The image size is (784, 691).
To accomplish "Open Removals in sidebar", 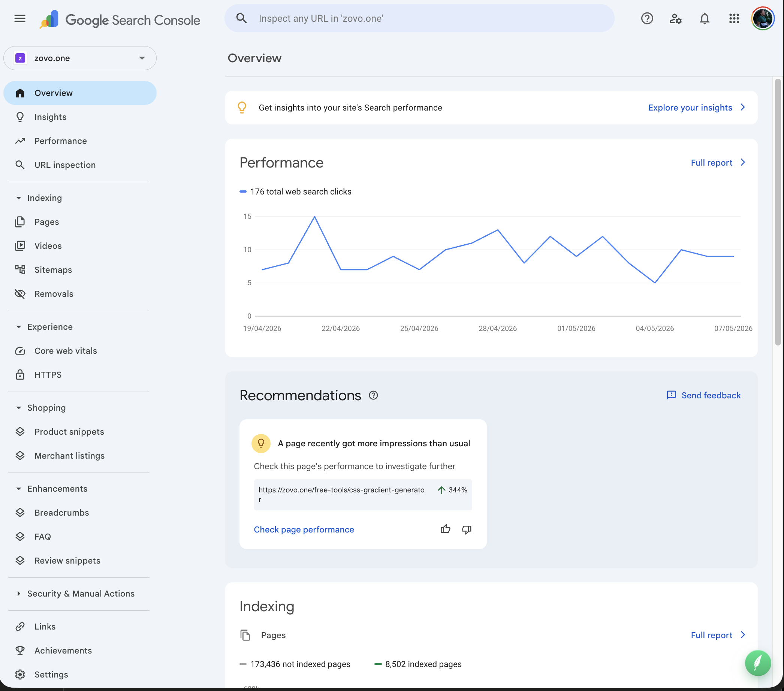I will [x=80, y=294].
